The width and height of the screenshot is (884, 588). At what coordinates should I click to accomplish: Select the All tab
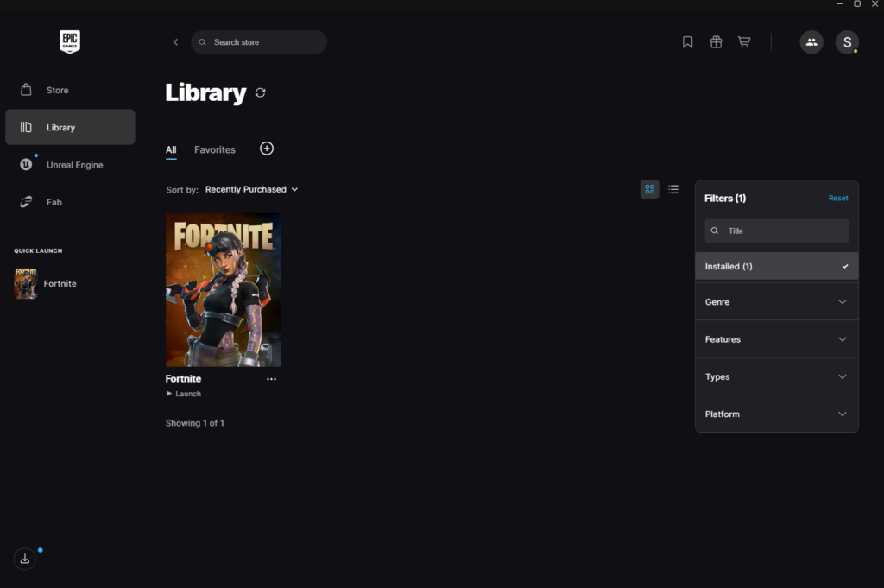pos(171,150)
